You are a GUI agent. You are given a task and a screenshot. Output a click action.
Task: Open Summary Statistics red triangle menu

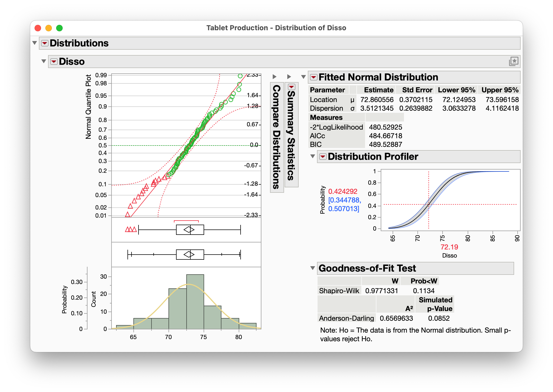click(x=292, y=87)
